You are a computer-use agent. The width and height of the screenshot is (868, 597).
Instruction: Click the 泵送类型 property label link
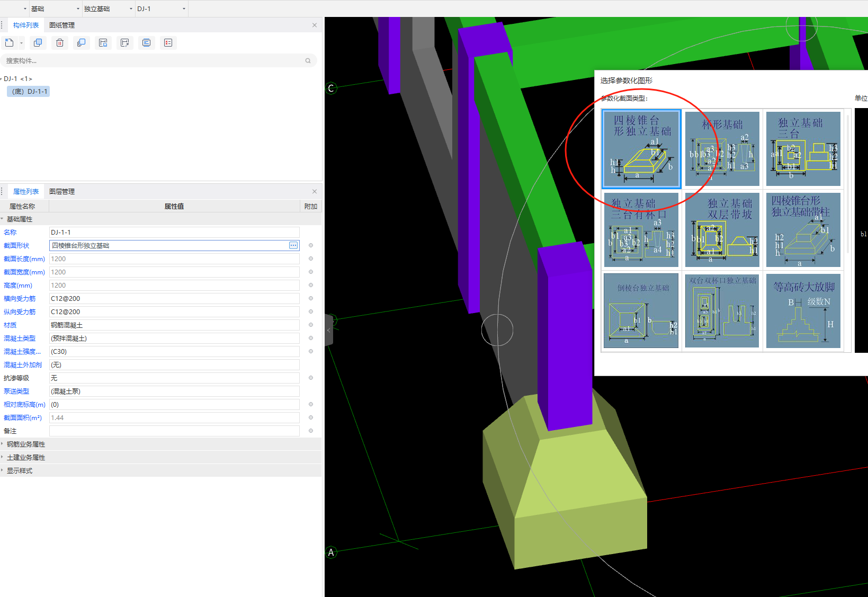[x=16, y=391]
